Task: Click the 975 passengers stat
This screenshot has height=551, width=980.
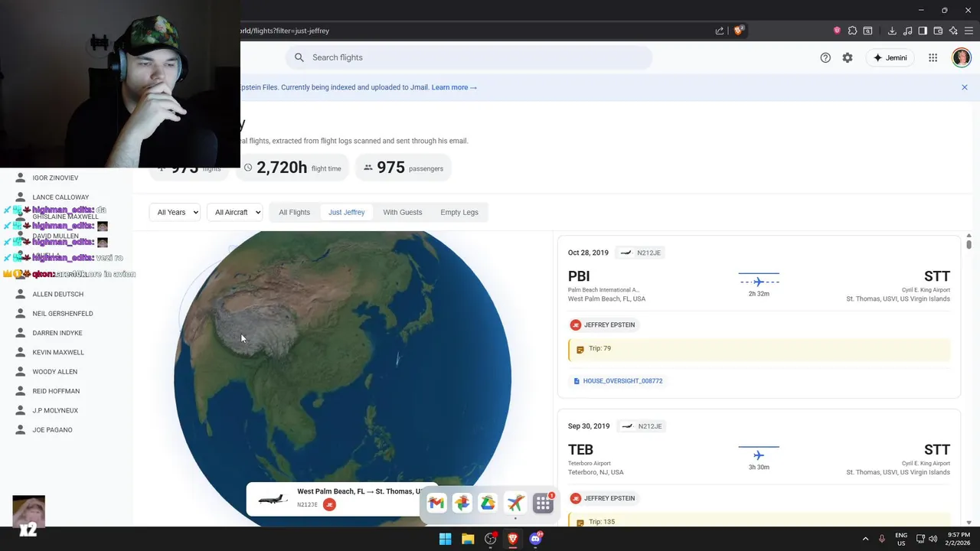Action: point(403,168)
